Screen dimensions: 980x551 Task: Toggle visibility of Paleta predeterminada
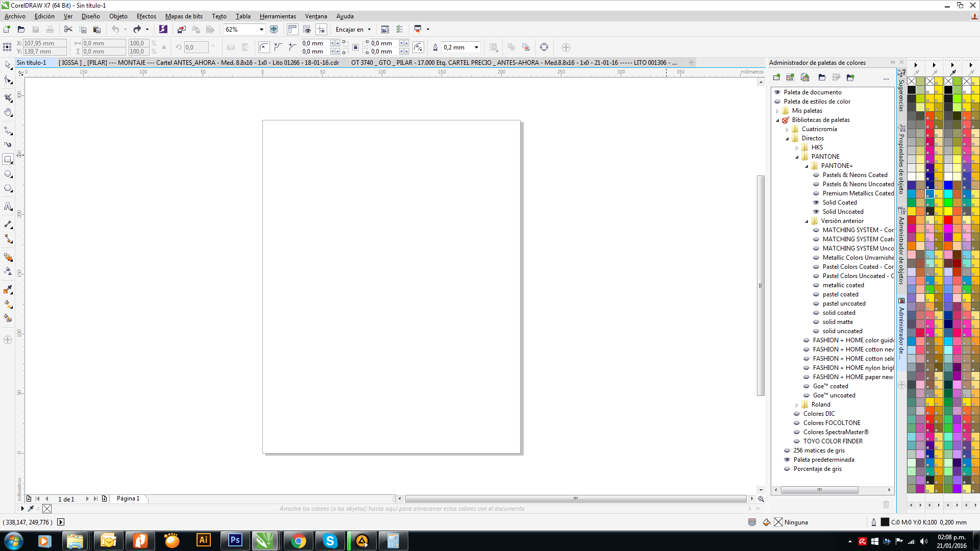787,460
